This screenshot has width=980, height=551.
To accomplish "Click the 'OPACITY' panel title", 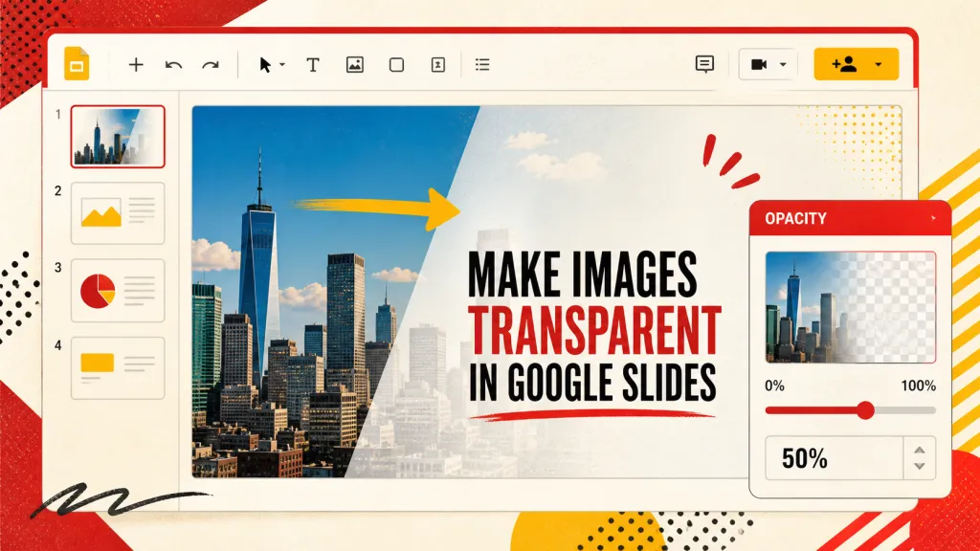I will (x=795, y=219).
